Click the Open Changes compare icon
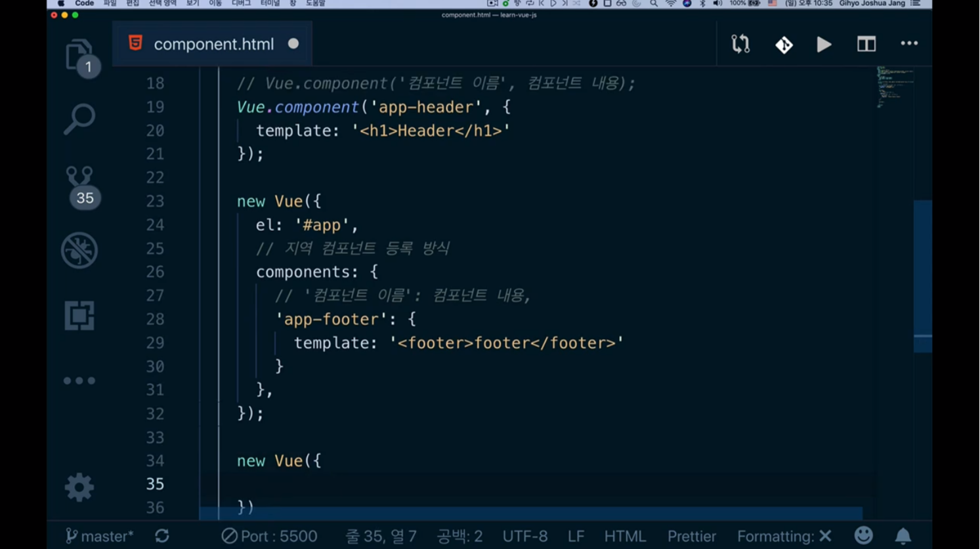The height and width of the screenshot is (549, 980). (740, 44)
